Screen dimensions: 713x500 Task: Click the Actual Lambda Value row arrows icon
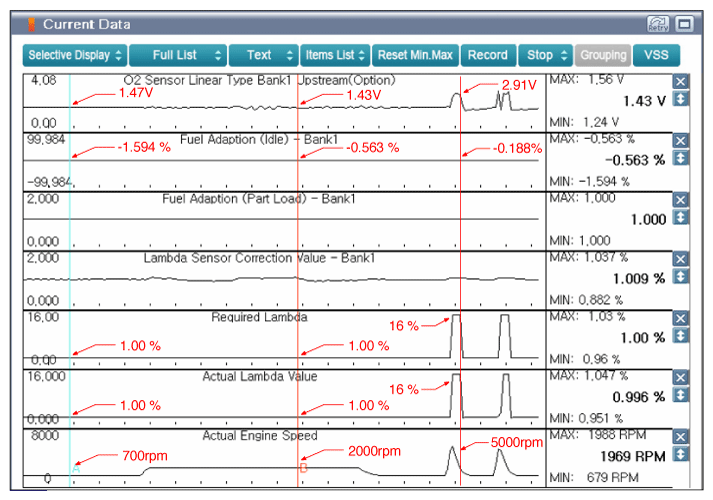[681, 396]
